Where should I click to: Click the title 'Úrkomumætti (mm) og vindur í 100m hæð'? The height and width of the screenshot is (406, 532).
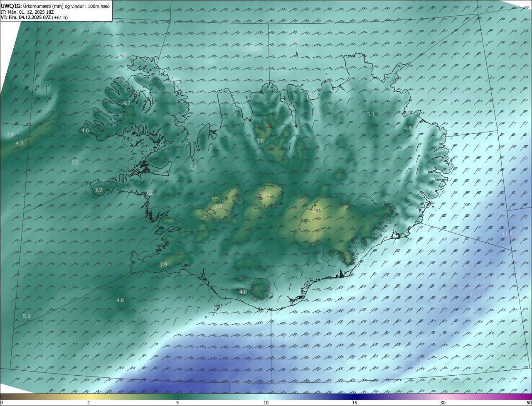pyautogui.click(x=66, y=6)
